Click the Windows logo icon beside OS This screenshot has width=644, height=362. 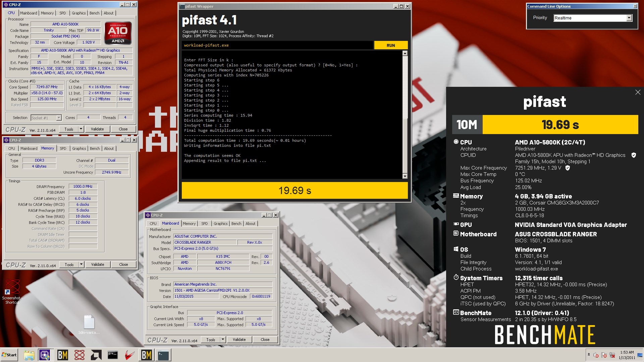456,249
